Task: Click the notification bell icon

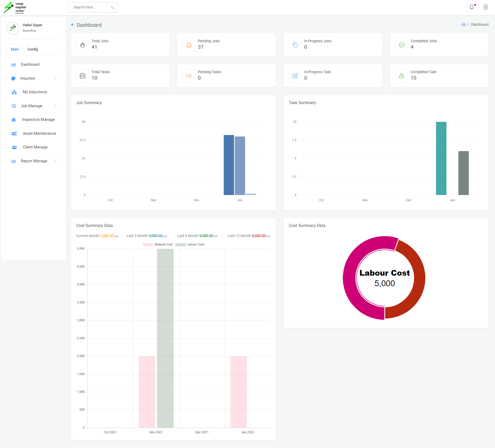Action: (x=472, y=7)
